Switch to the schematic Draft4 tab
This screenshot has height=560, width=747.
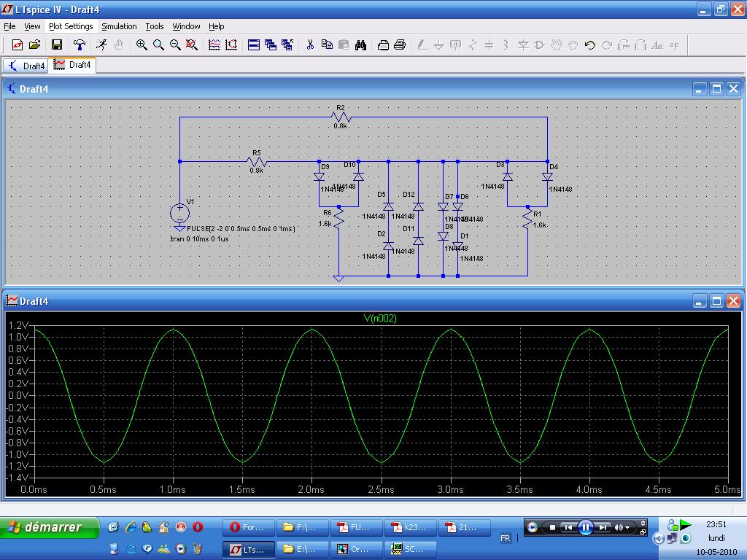coord(26,66)
